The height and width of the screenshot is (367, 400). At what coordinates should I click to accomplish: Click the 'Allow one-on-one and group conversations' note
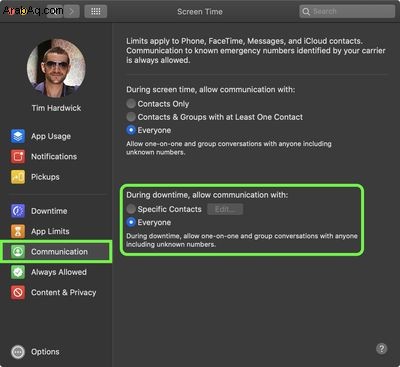229,148
